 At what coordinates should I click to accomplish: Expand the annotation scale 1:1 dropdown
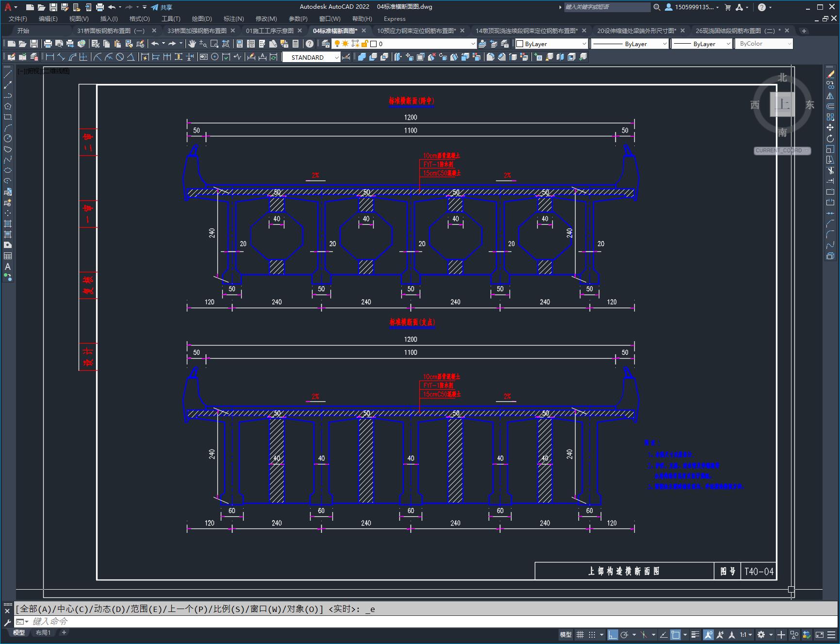(x=746, y=634)
